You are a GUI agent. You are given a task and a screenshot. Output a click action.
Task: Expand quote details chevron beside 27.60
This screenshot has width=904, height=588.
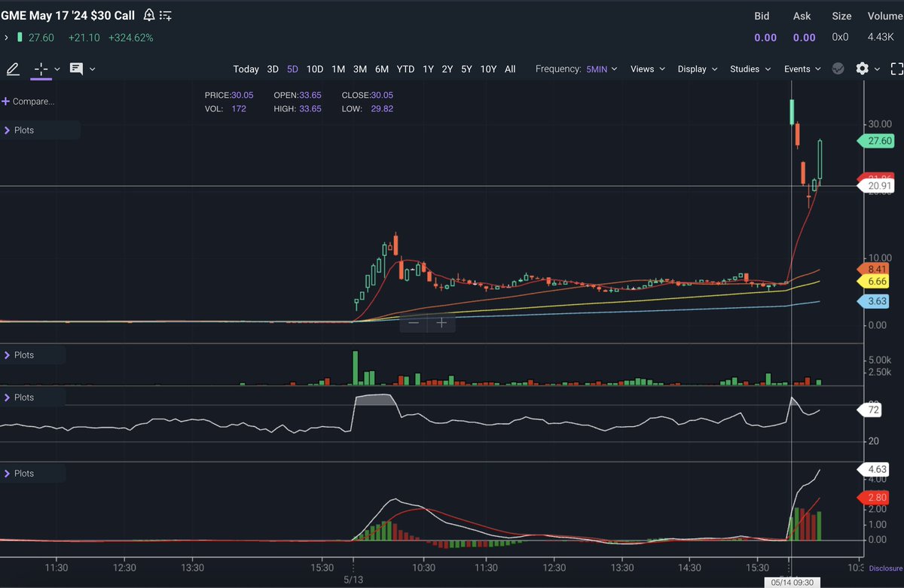[x=6, y=37]
